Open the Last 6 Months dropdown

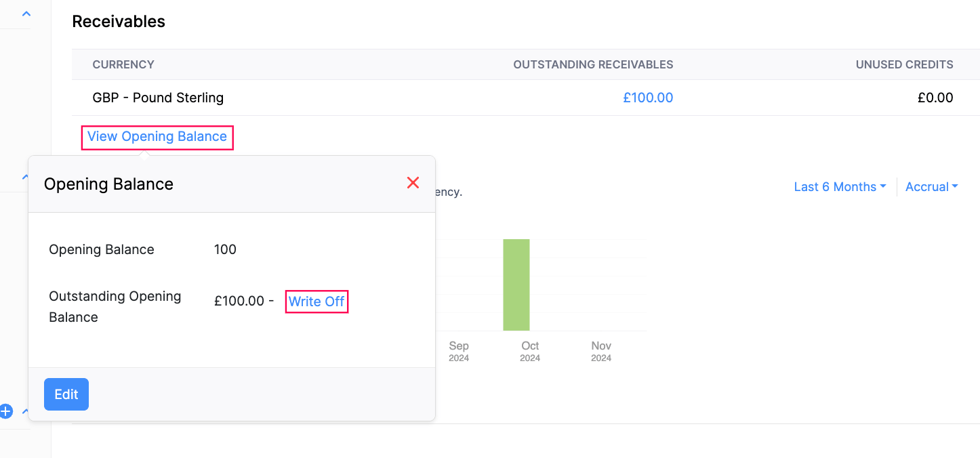840,187
